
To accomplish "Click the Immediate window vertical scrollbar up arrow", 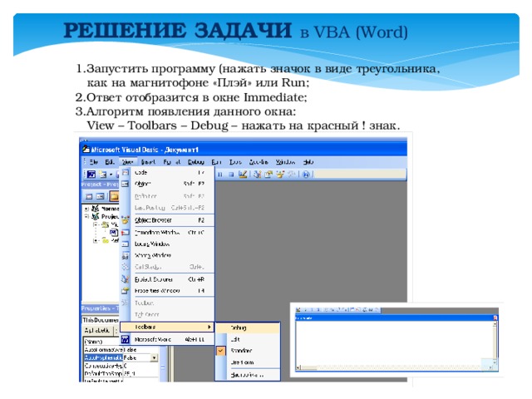I will (x=495, y=324).
